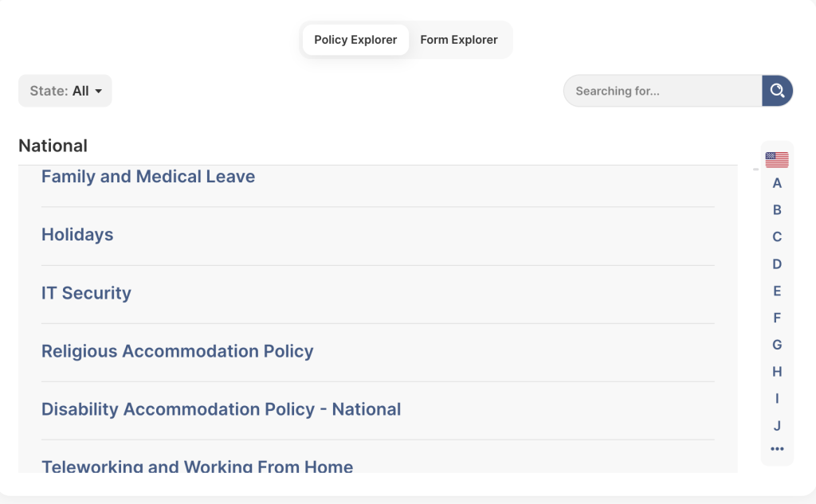Select the Policy Explorer tab
816x504 pixels.
tap(355, 40)
